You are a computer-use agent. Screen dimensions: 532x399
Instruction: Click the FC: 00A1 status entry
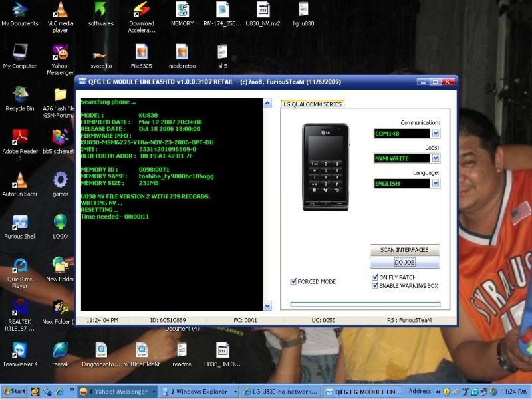tap(245, 320)
